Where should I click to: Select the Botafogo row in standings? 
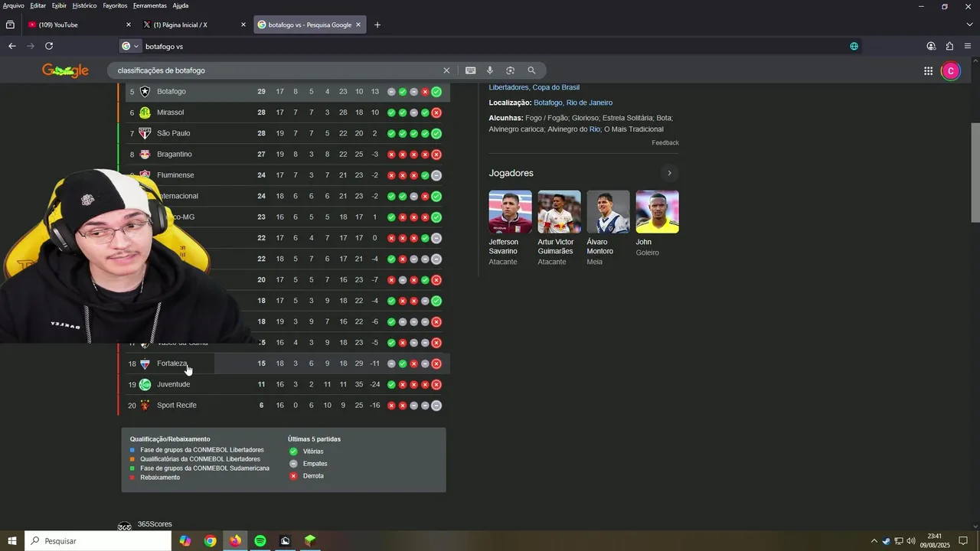pos(287,92)
